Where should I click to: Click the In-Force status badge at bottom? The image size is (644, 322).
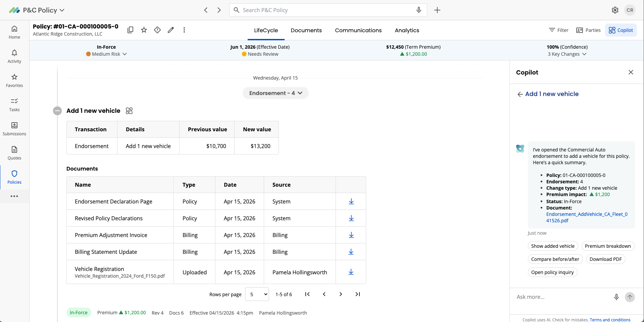79,313
